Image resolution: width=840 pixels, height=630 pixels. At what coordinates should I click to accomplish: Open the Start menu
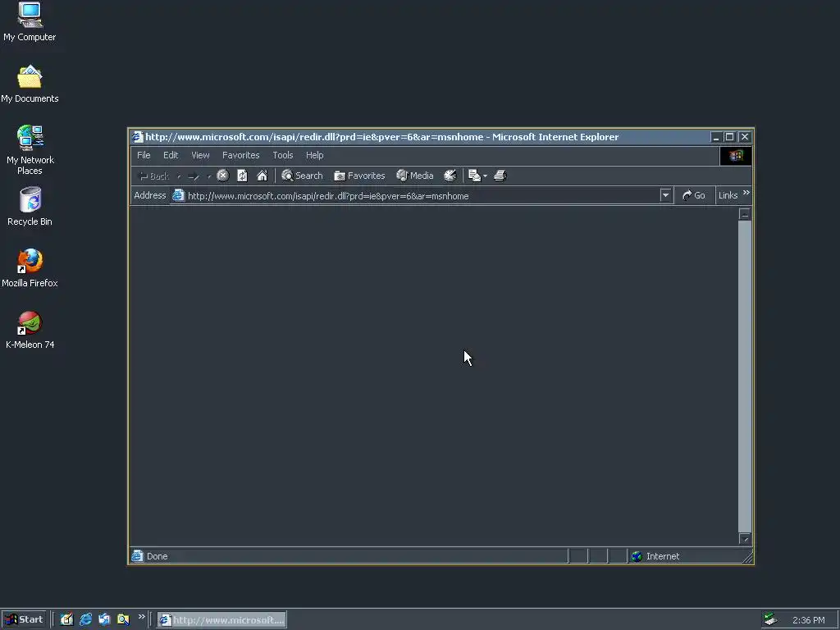tap(24, 620)
